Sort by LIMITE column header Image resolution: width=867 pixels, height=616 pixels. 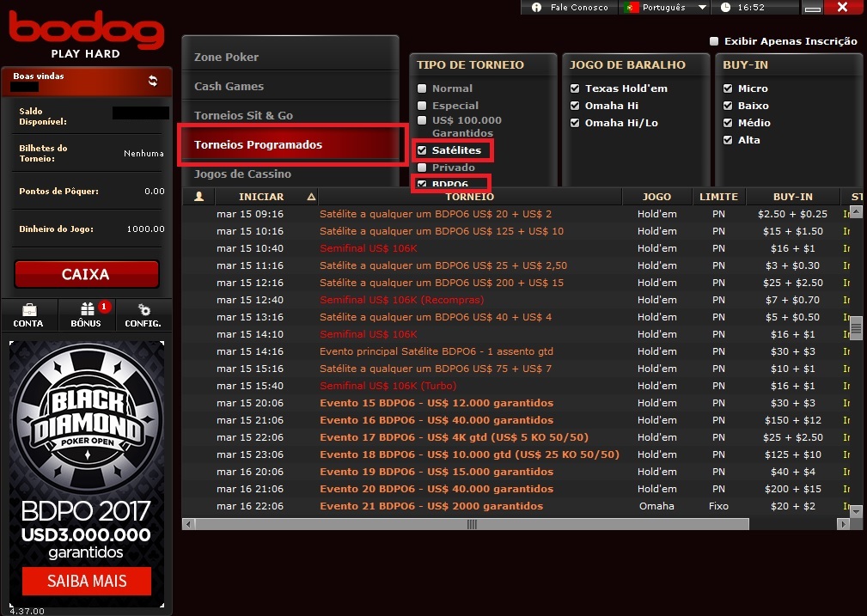718,196
